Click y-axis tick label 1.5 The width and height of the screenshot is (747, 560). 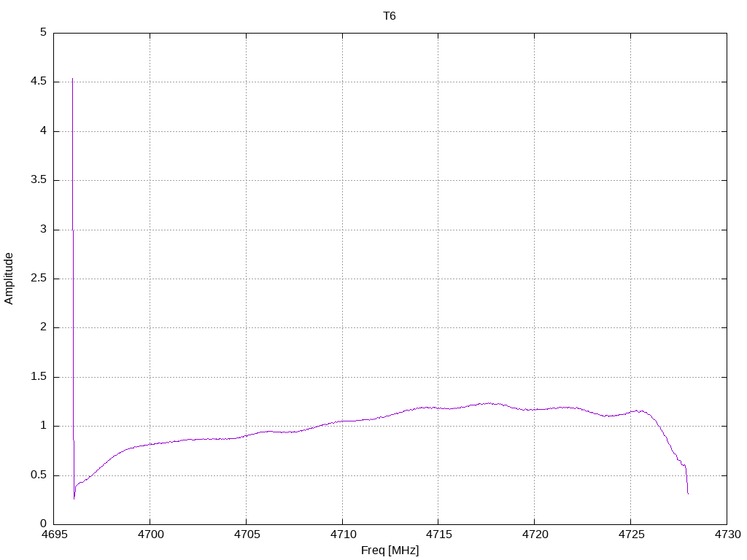39,377
